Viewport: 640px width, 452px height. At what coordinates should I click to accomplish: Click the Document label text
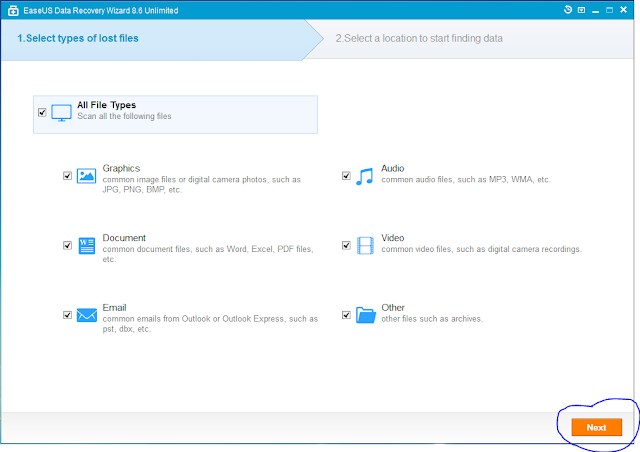[x=124, y=238]
